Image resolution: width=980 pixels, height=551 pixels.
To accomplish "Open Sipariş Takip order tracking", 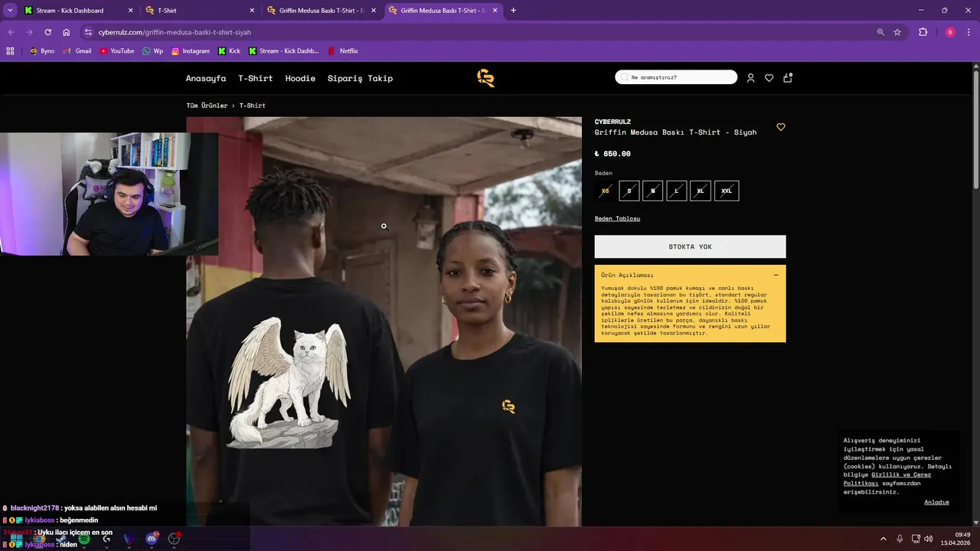I will (x=360, y=78).
